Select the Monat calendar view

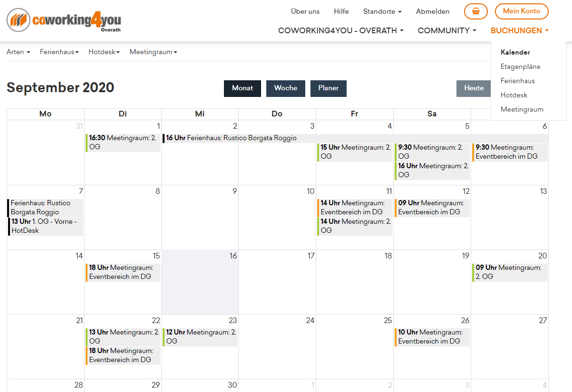(x=242, y=88)
